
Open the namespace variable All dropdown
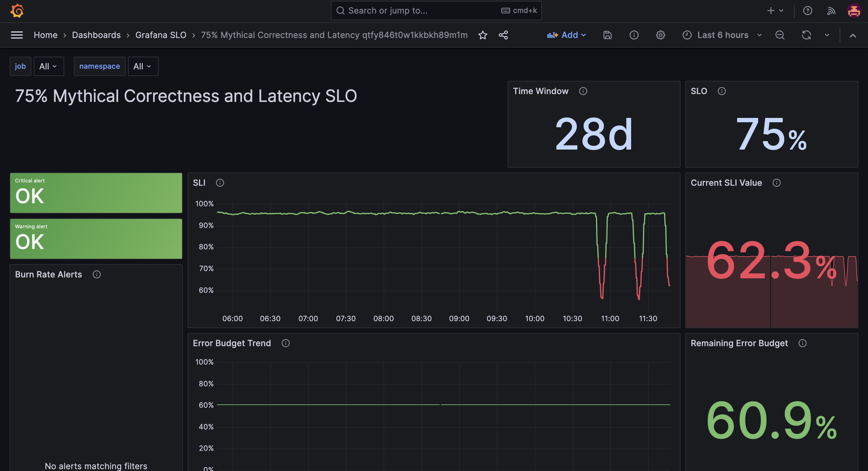pos(143,66)
